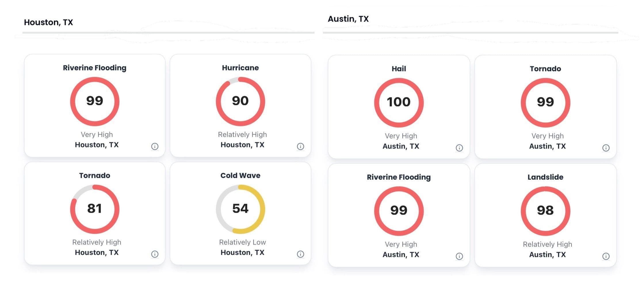The image size is (644, 293).
Task: Select the Hail card title
Action: [399, 68]
